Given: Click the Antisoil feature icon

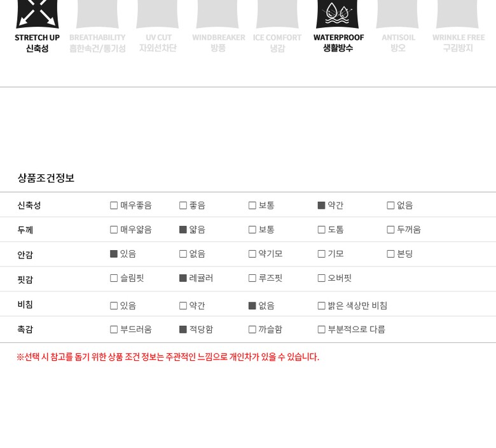Looking at the screenshot, I should [397, 14].
